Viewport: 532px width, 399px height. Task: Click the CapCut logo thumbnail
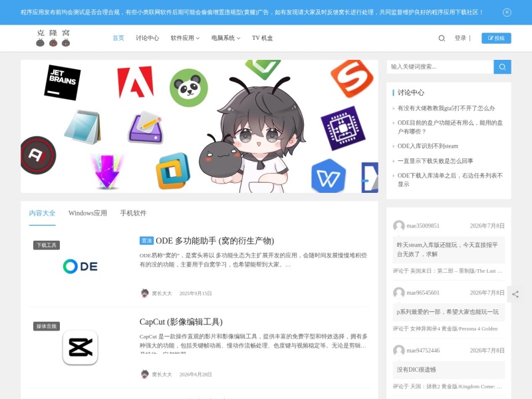tap(80, 347)
